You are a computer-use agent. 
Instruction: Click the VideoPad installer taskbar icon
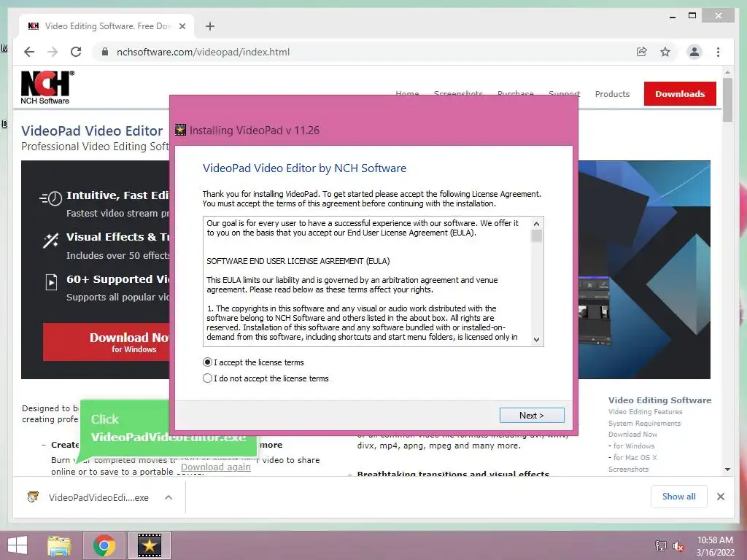149,545
